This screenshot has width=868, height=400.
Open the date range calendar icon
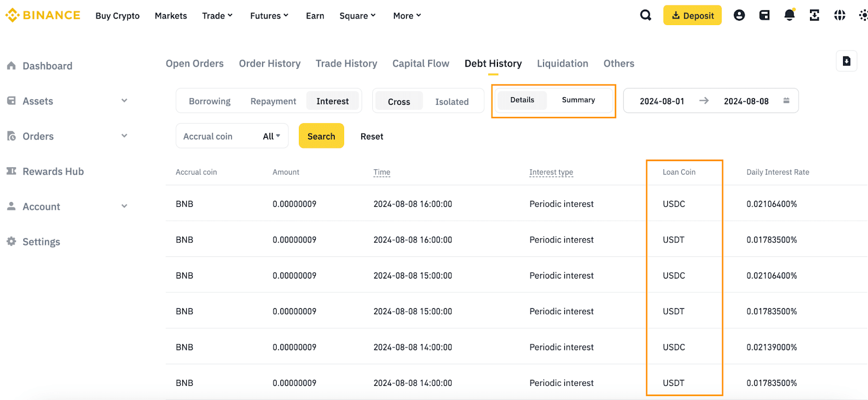(x=786, y=100)
